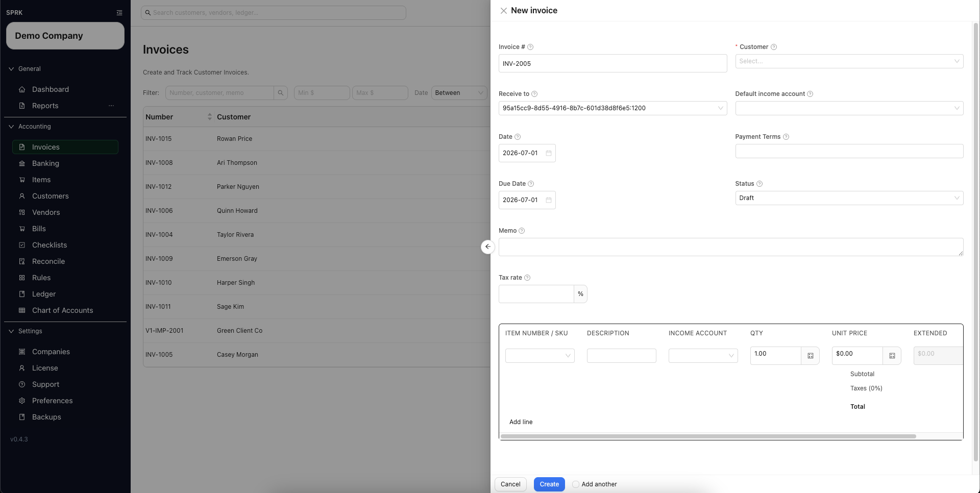Click the Chart of Accounts table icon

(22, 310)
